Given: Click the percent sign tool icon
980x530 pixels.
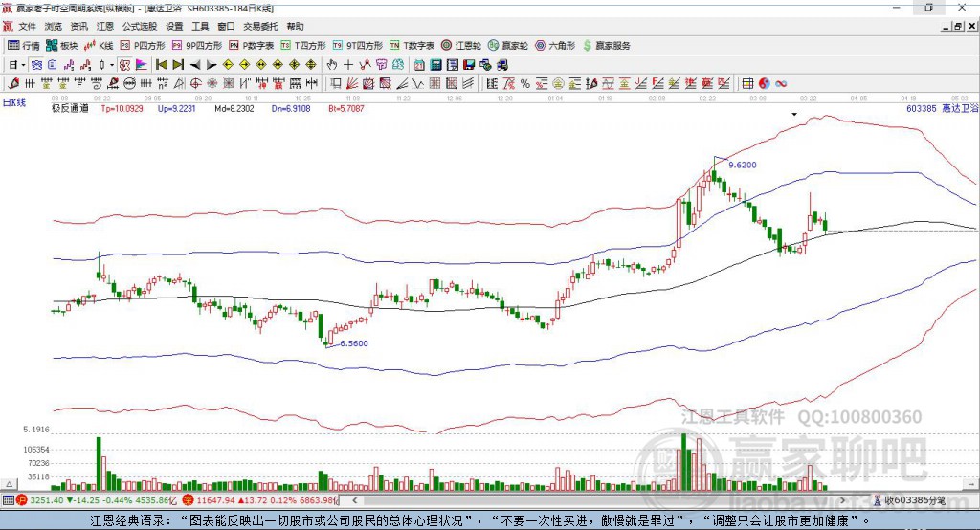Looking at the screenshot, I should tap(525, 84).
